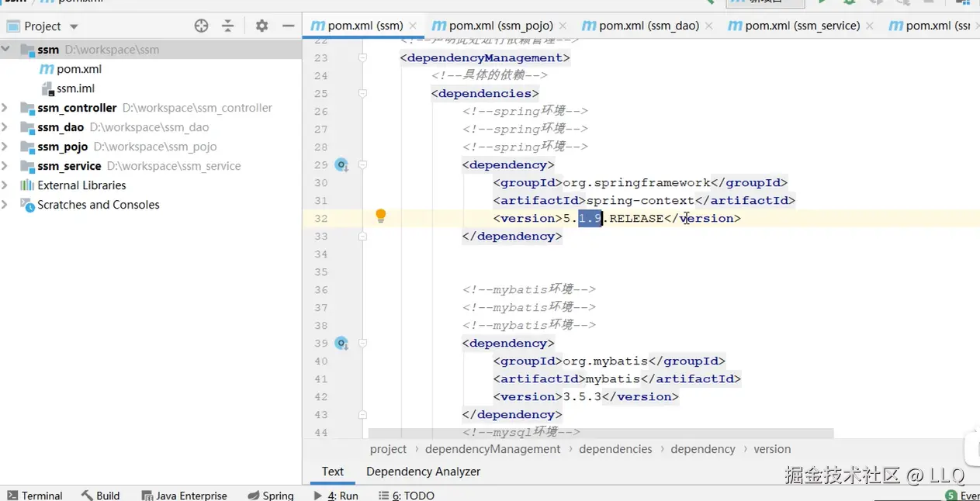
Task: Select Scratches and Consoles in the tree
Action: (151, 205)
